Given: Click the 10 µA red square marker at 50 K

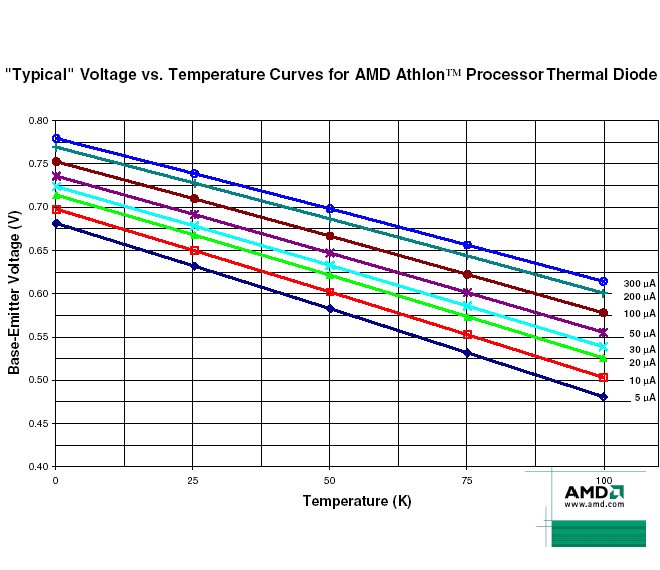Looking at the screenshot, I should [330, 292].
